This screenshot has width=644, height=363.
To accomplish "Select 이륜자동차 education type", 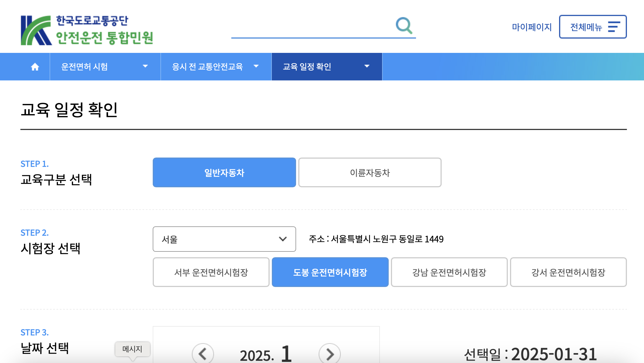I will pos(370,173).
